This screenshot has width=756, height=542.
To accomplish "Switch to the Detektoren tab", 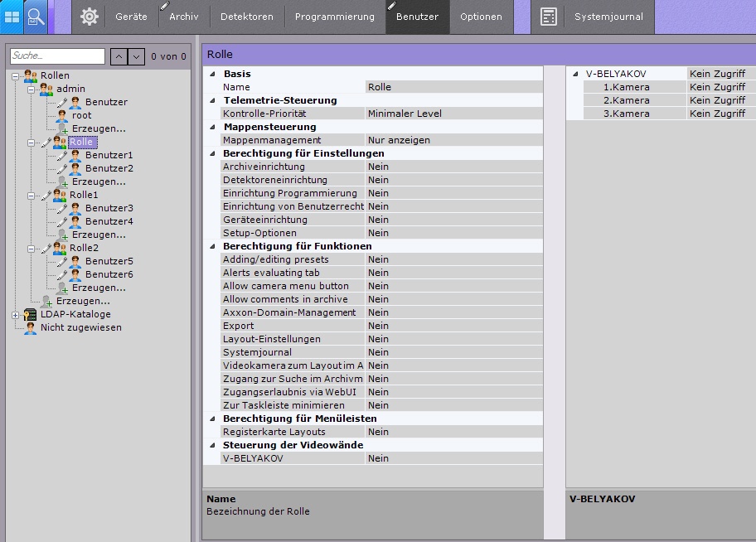I will point(247,17).
